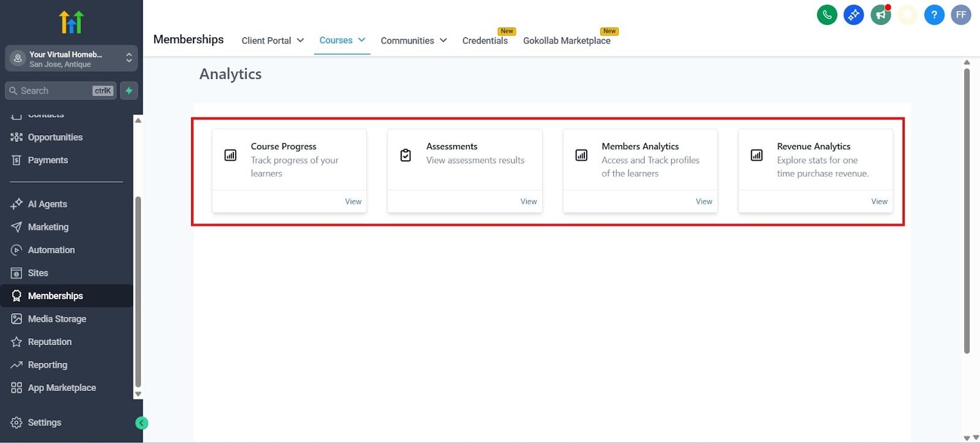
Task: Click the blue question mark help icon
Action: [934, 15]
